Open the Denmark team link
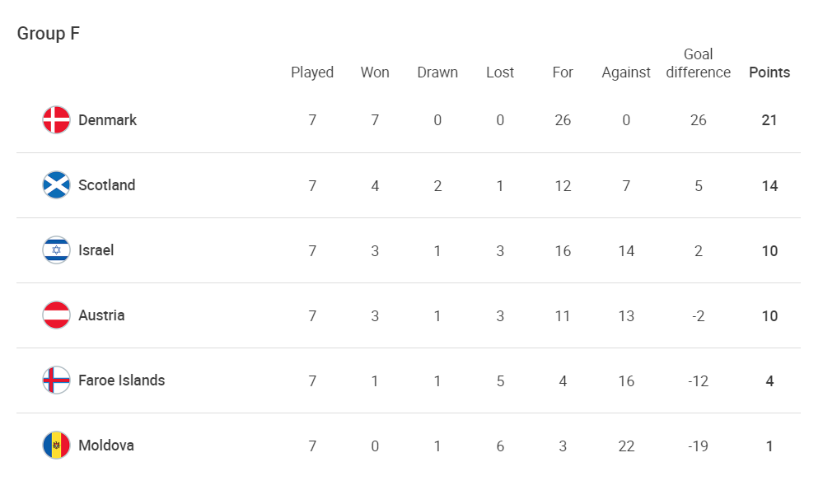Screen dimensions: 823x504 pyautogui.click(x=108, y=120)
